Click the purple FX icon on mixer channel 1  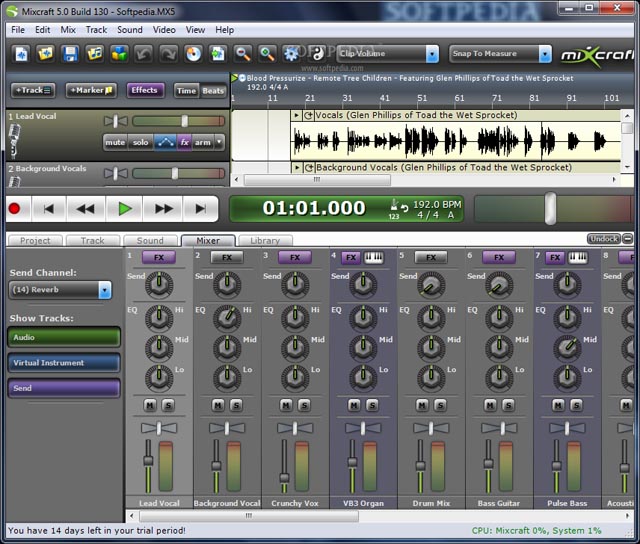click(x=159, y=258)
